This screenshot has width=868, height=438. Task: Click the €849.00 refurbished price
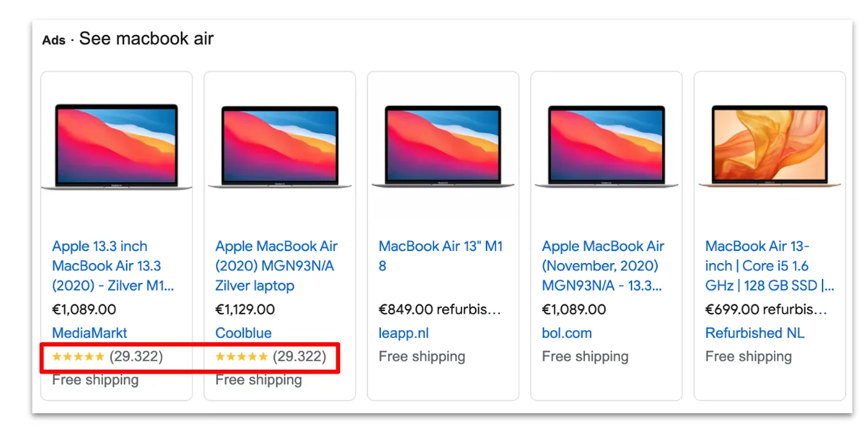coord(440,310)
